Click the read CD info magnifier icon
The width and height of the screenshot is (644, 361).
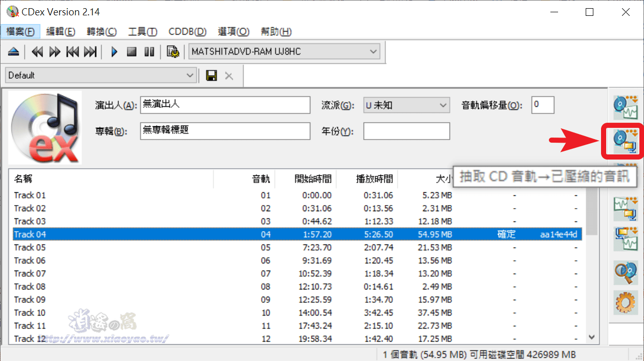pyautogui.click(x=625, y=273)
